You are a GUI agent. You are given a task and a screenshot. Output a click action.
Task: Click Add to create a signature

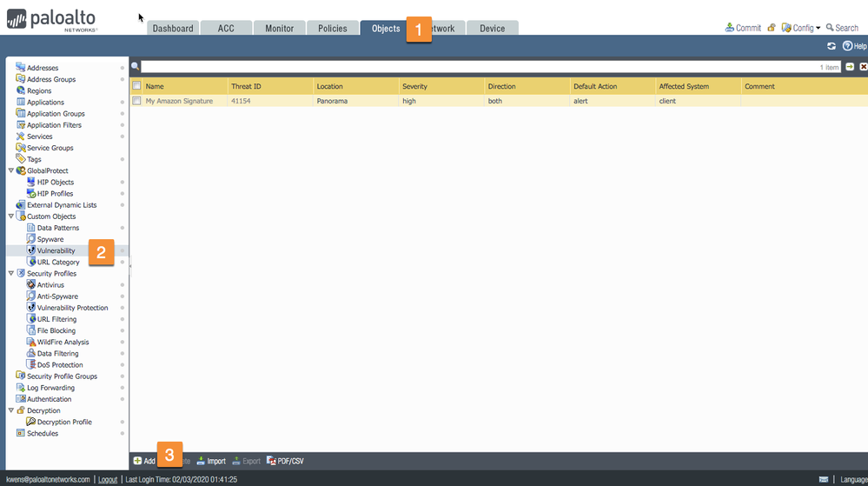click(x=144, y=461)
